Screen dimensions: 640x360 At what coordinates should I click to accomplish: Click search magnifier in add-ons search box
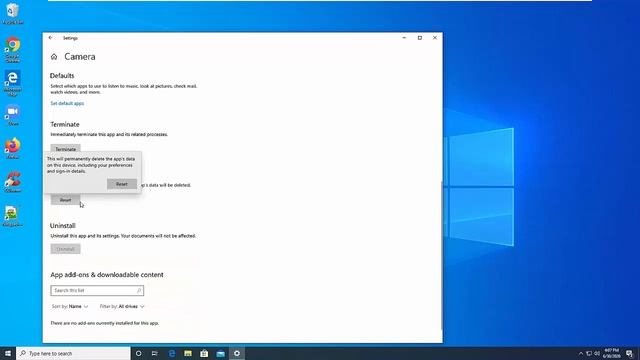(139, 291)
